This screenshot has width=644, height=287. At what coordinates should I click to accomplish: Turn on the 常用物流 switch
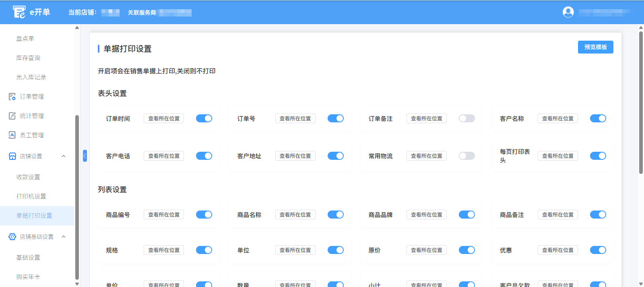[466, 156]
